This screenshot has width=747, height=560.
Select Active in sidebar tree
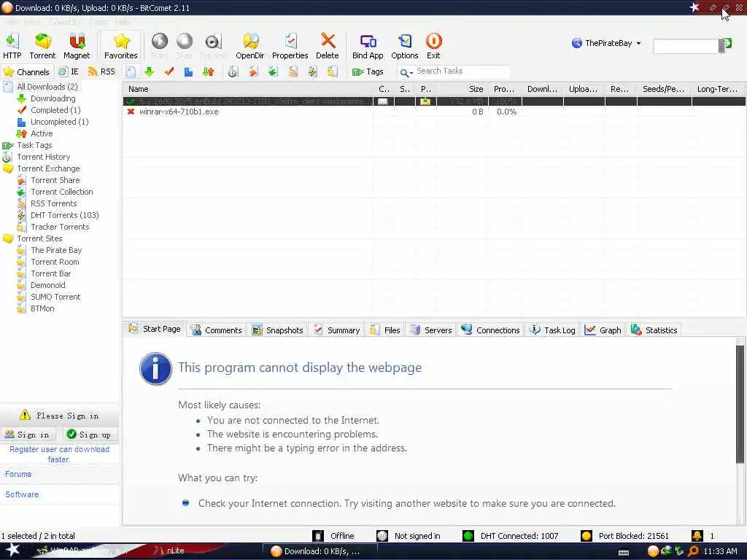click(x=42, y=134)
